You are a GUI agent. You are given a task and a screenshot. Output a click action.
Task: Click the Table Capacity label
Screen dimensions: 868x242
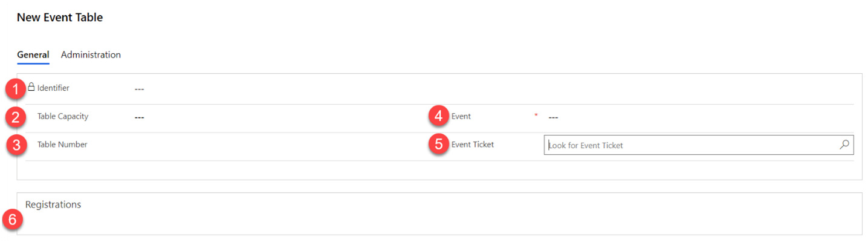pyautogui.click(x=63, y=116)
